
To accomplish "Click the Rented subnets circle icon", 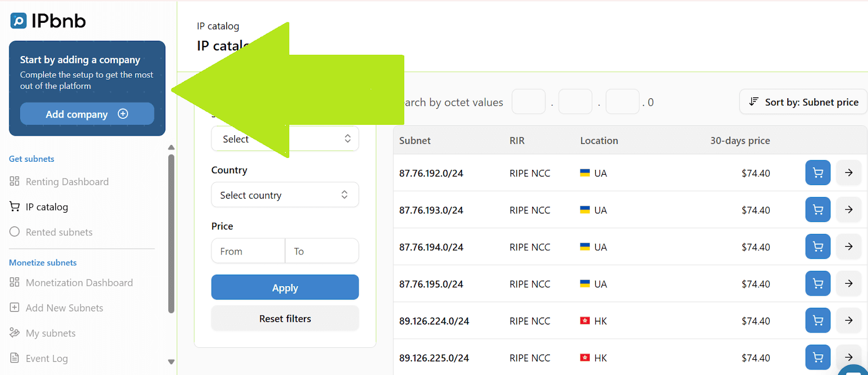I will point(15,232).
